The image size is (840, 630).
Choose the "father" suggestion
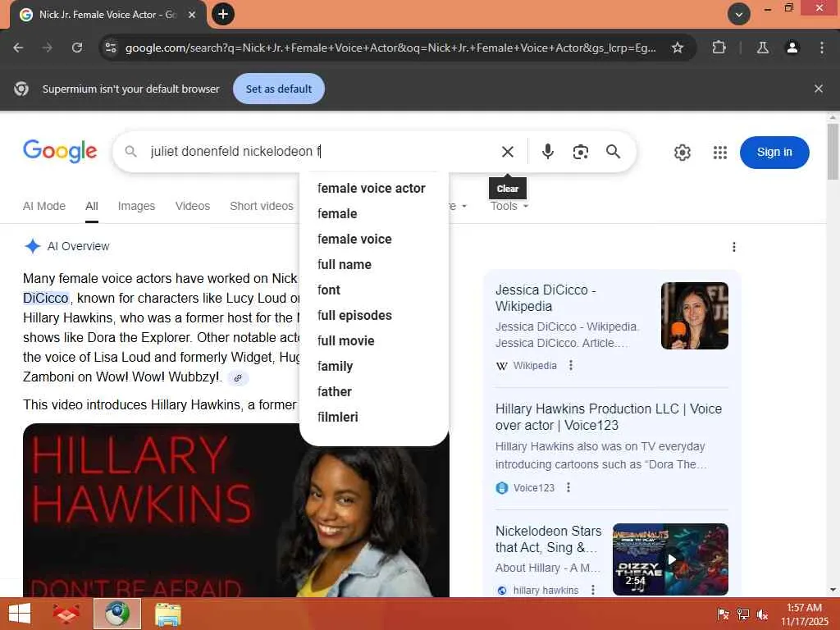coord(373,391)
